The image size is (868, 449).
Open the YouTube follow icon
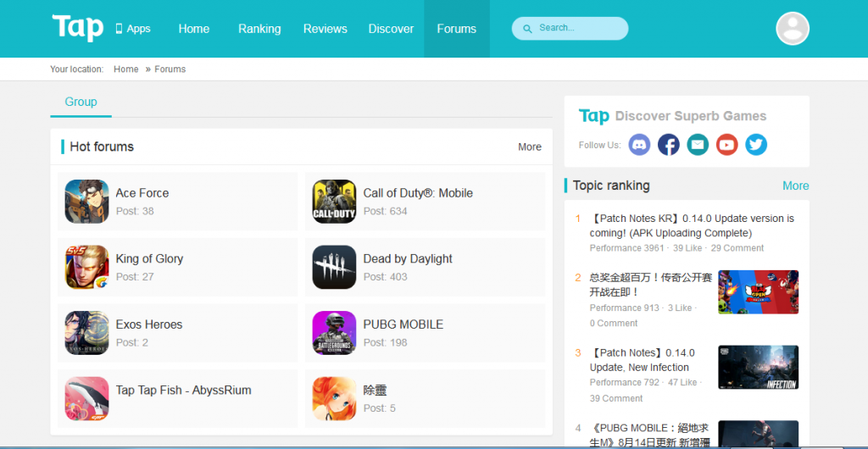click(x=726, y=145)
